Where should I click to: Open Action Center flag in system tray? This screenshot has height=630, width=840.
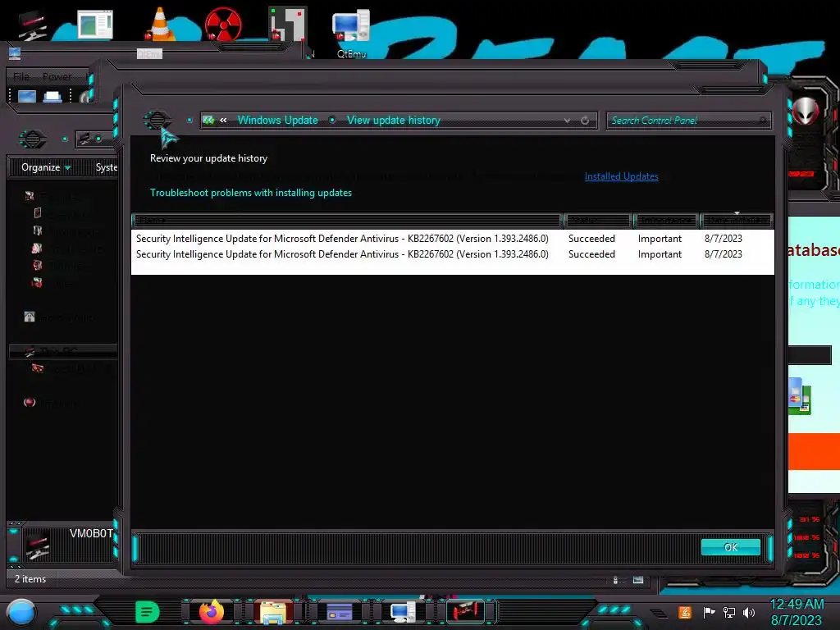click(709, 612)
